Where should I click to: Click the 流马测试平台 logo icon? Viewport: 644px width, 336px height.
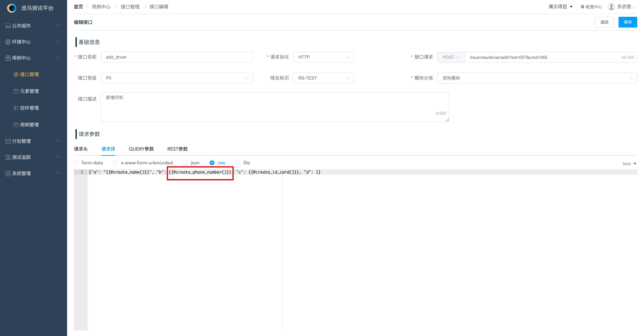tap(12, 8)
